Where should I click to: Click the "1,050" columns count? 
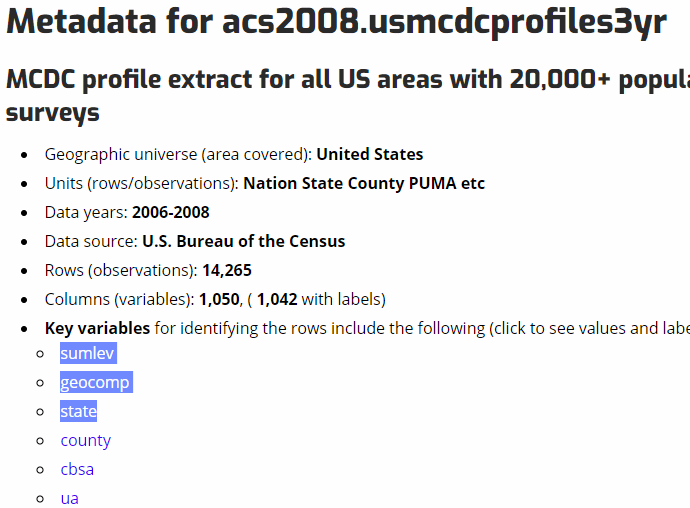pos(219,299)
